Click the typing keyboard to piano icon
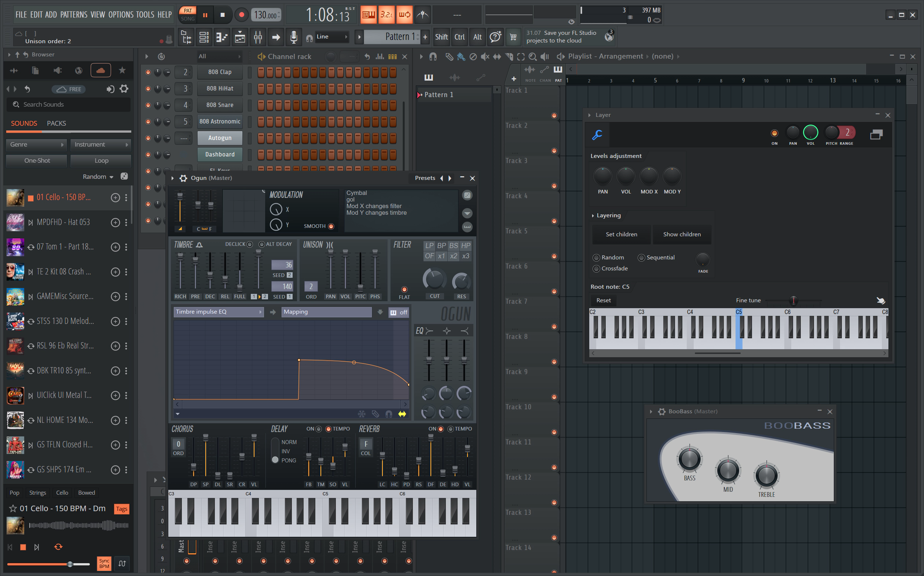The height and width of the screenshot is (576, 924). [x=368, y=15]
